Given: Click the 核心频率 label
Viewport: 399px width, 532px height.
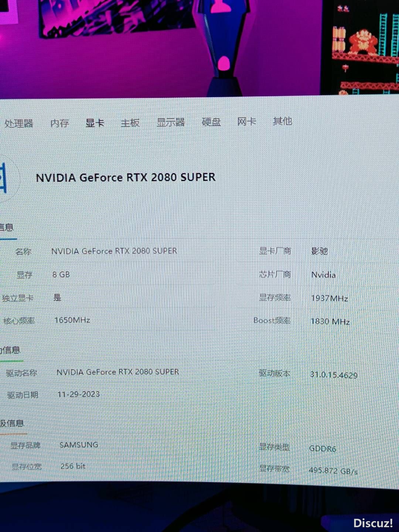Looking at the screenshot, I should tap(19, 321).
